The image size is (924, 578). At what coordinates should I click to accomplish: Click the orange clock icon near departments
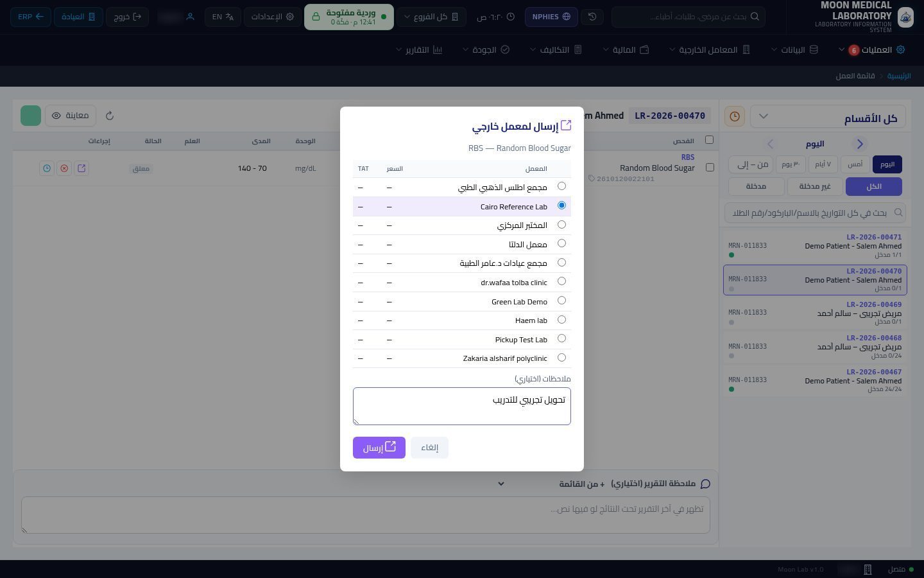pos(735,116)
